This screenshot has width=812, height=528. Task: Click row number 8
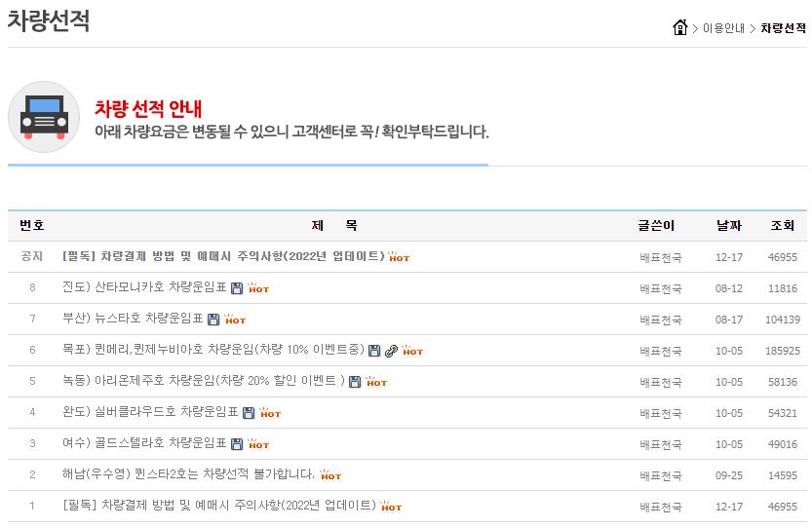(x=32, y=287)
